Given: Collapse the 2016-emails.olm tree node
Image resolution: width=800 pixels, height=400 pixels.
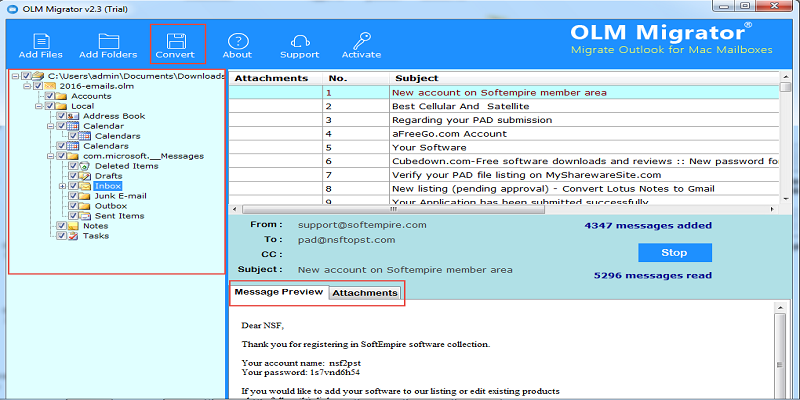Looking at the screenshot, I should click(27, 86).
